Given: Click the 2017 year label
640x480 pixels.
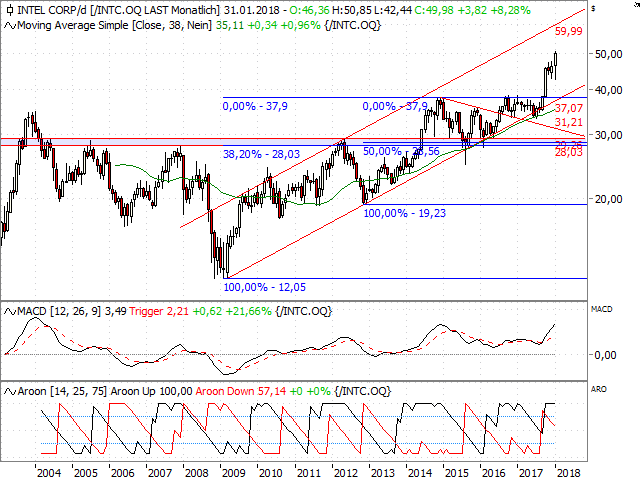Looking at the screenshot, I should tap(531, 473).
